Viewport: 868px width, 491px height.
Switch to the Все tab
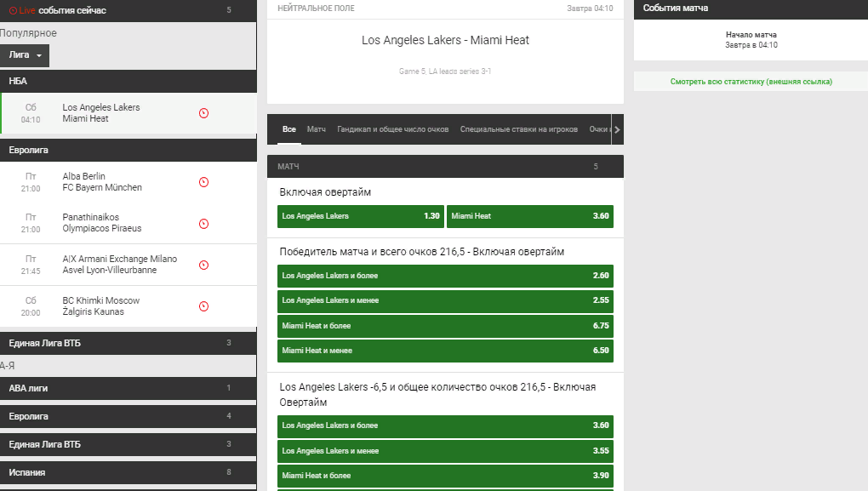289,129
